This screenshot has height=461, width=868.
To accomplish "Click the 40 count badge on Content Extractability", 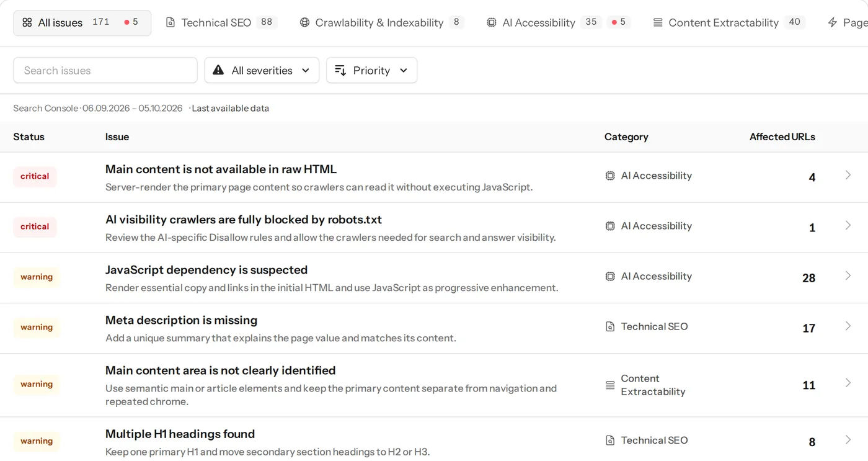I will (x=794, y=22).
